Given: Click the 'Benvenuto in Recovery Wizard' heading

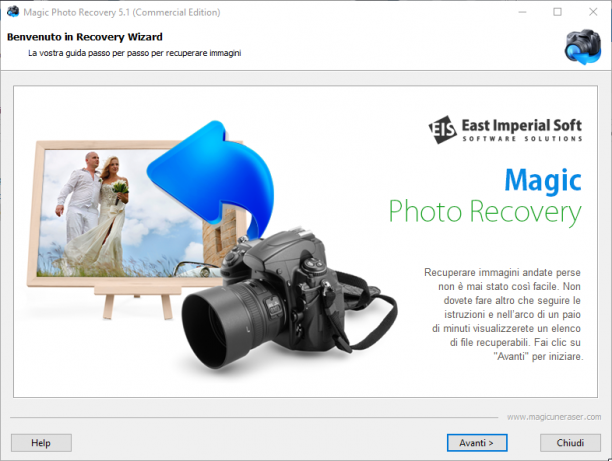Looking at the screenshot, I should pyautogui.click(x=85, y=37).
